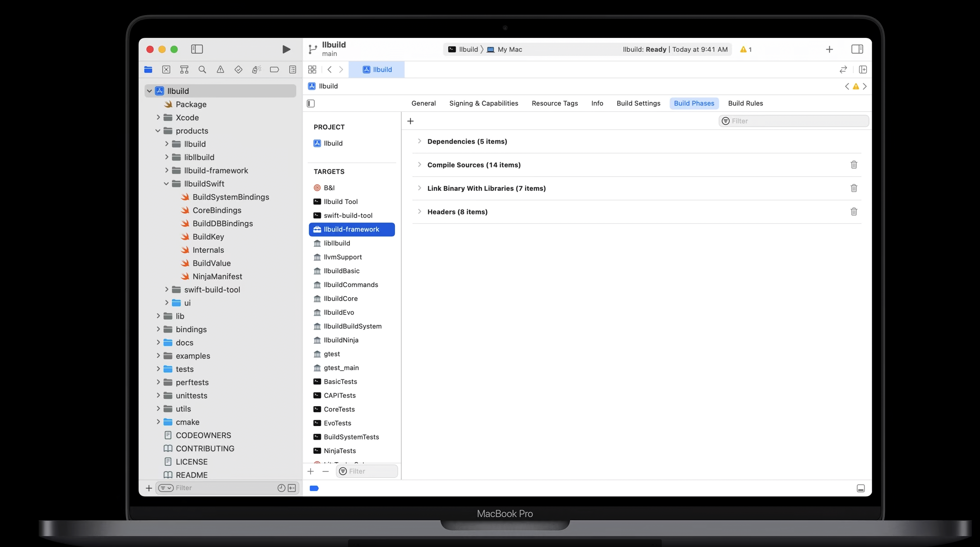Click the Run play button
Viewport: 980px width, 547px height.
click(x=286, y=49)
